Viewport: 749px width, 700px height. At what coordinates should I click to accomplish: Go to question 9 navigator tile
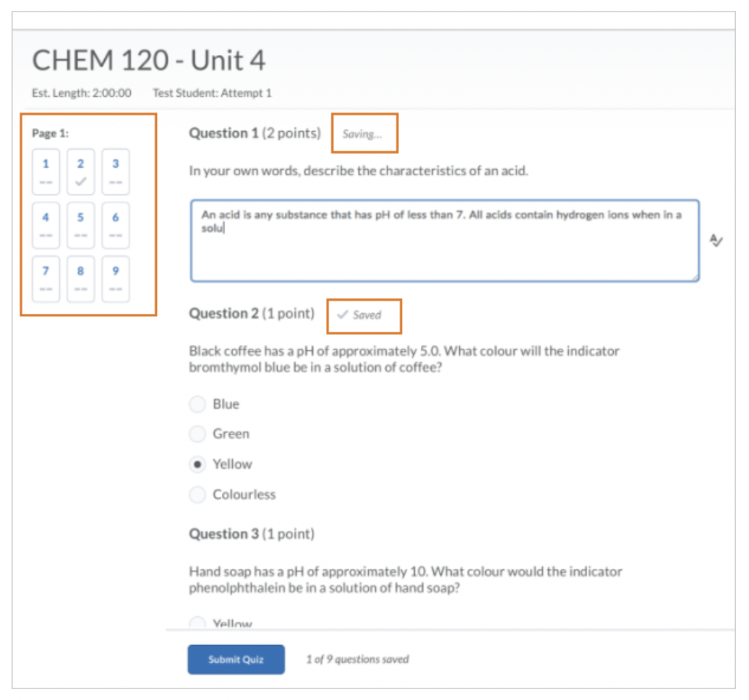coord(116,279)
